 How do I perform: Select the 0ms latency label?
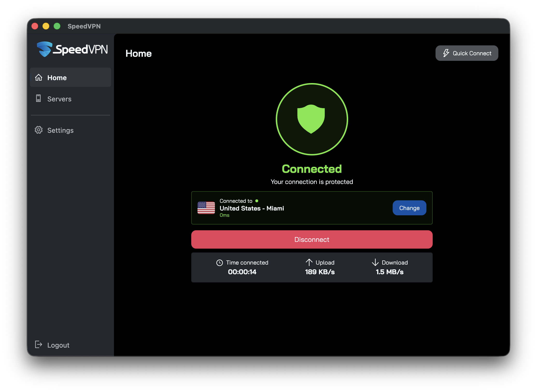click(224, 215)
